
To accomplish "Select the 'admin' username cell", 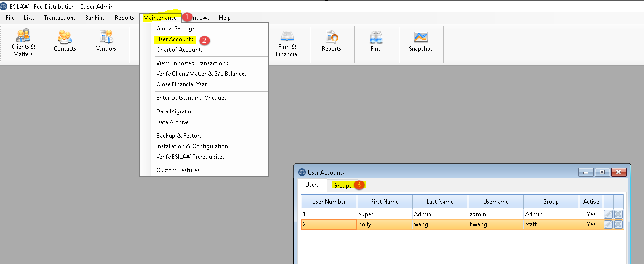I will [496, 214].
